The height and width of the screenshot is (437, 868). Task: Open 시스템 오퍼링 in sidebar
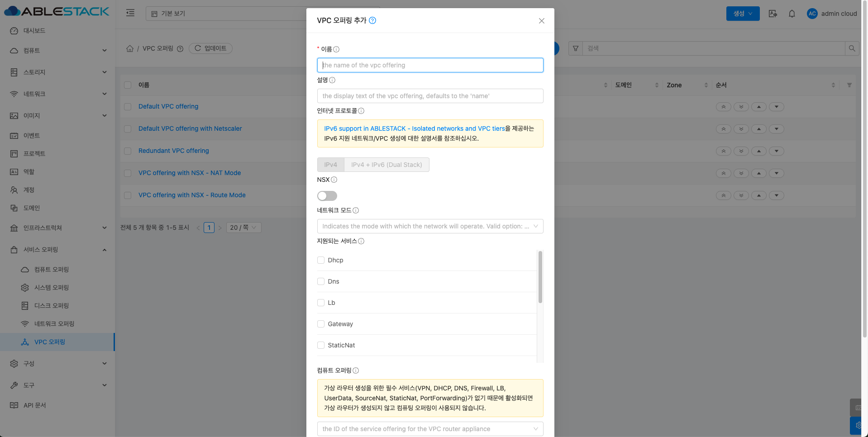(x=57, y=288)
